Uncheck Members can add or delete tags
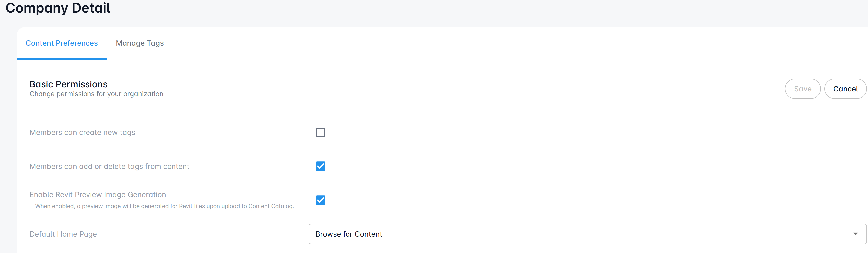Viewport: 868px width, 253px height. 320,166
